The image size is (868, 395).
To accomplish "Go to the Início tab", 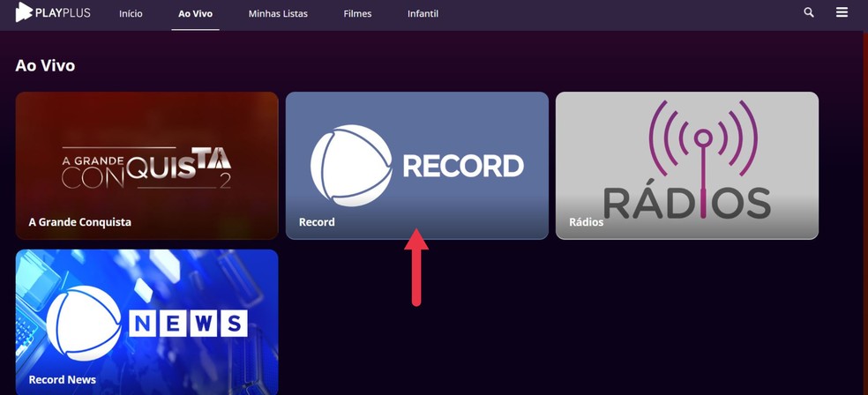I will tap(131, 14).
